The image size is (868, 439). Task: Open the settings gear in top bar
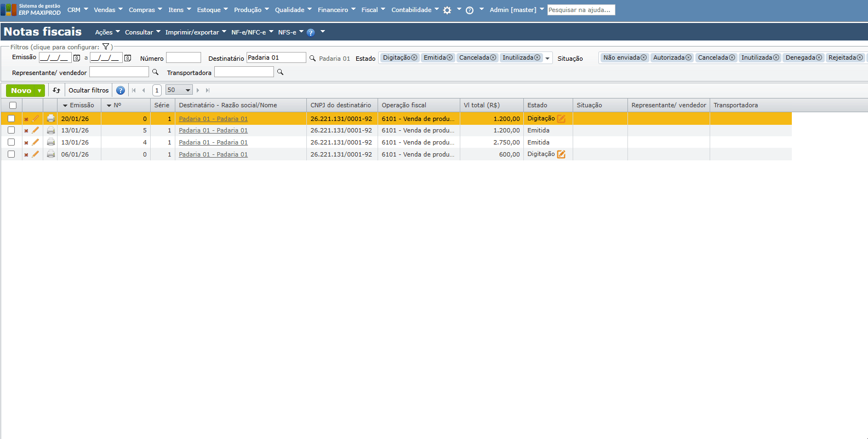point(447,10)
